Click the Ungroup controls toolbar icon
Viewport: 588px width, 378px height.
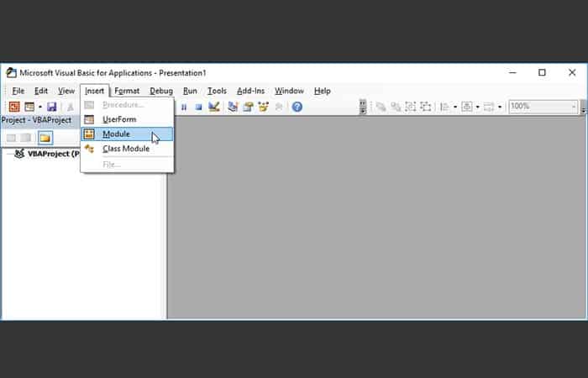click(426, 107)
